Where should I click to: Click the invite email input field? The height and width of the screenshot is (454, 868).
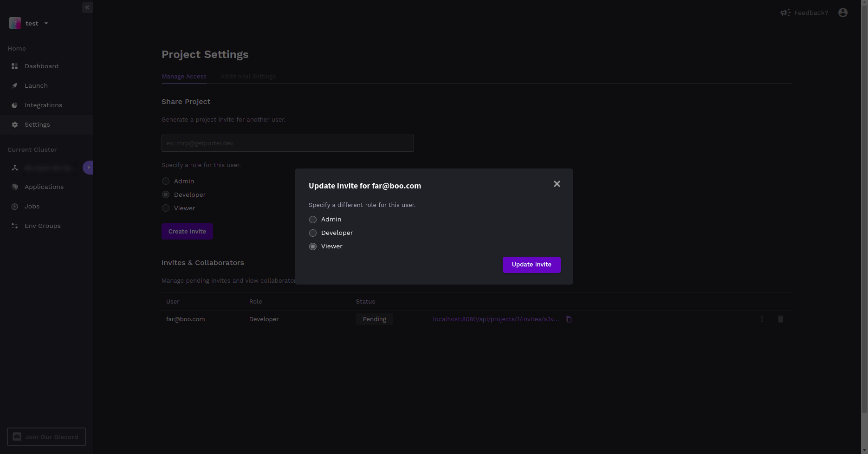pyautogui.click(x=287, y=143)
